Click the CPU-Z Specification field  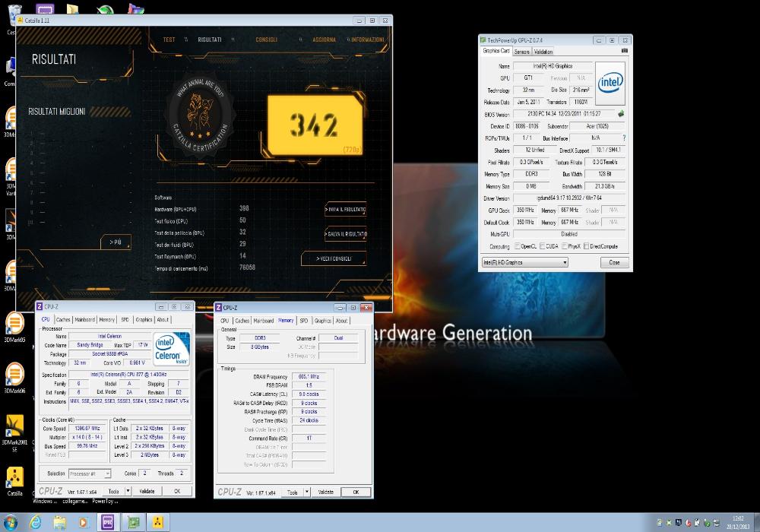128,375
